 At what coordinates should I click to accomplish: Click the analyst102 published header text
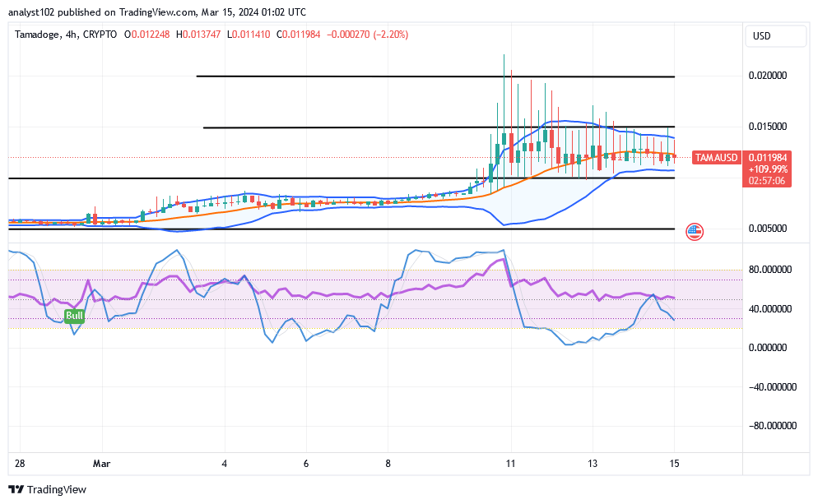pyautogui.click(x=157, y=12)
